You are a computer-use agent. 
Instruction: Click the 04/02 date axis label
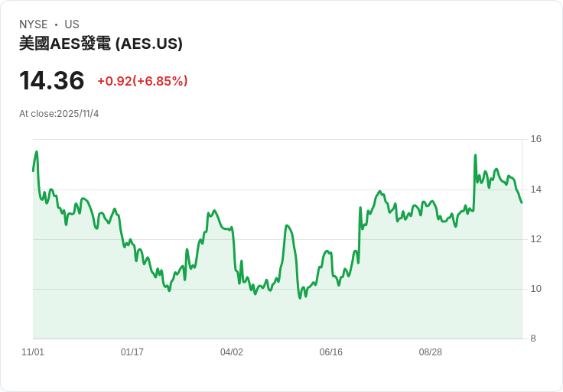pyautogui.click(x=232, y=352)
